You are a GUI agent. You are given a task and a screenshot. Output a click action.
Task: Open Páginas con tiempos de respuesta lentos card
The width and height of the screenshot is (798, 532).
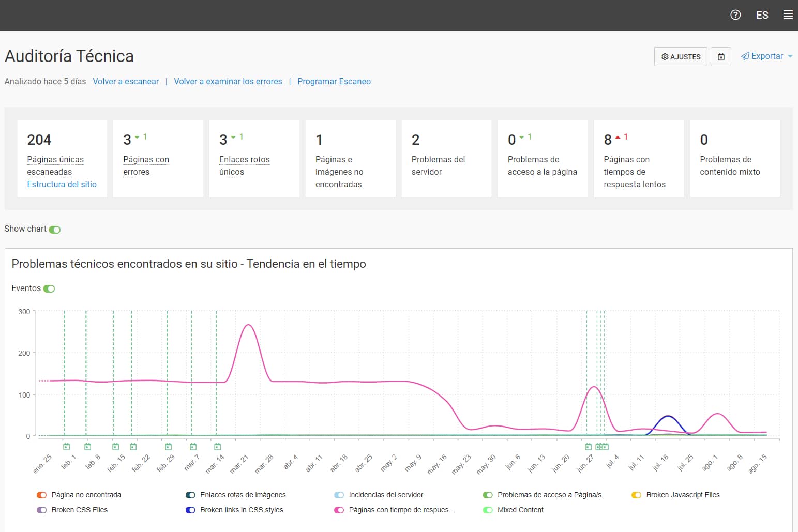[x=639, y=159]
